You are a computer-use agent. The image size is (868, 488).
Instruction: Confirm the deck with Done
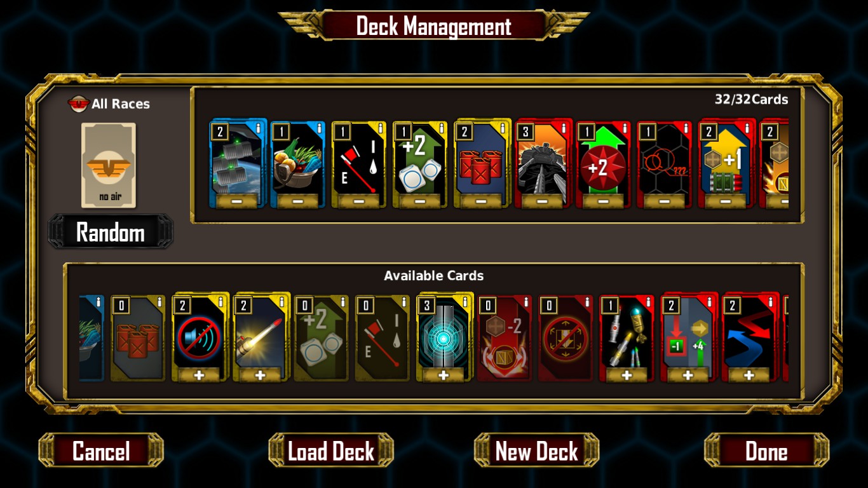[x=766, y=451]
